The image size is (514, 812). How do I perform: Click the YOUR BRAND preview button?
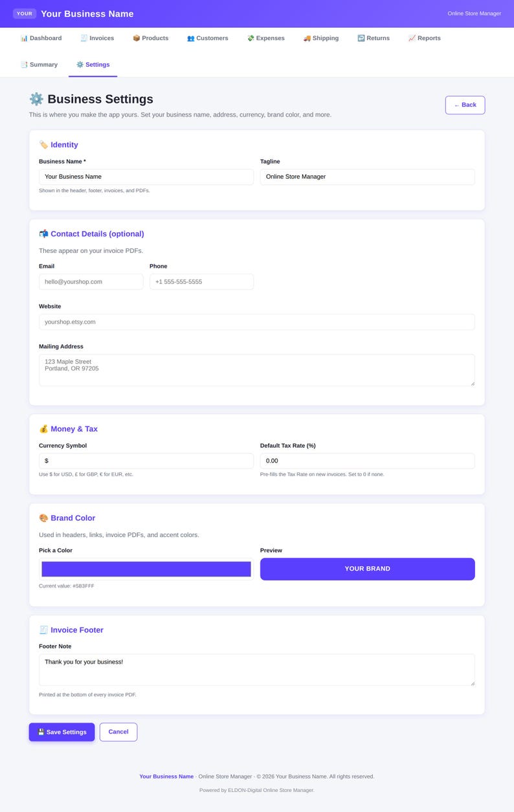368,569
